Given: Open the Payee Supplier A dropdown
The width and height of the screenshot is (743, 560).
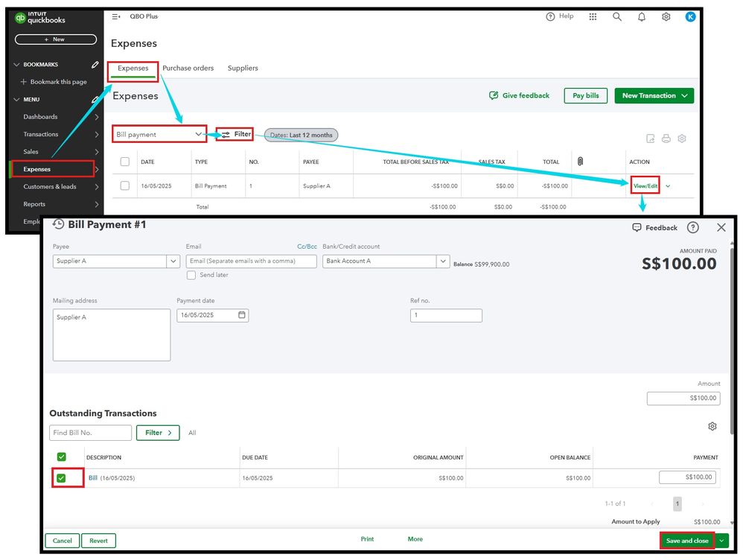Looking at the screenshot, I should [173, 261].
